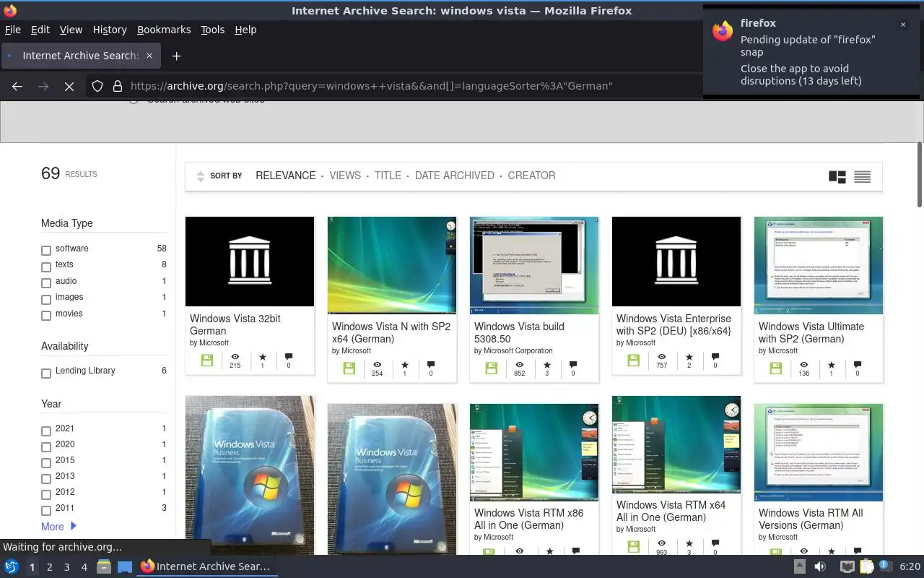Click software icon on Windows Vista 32bit German

[x=207, y=360]
